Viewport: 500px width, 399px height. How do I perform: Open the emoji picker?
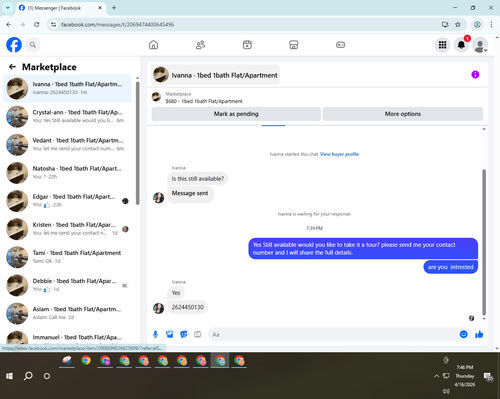tap(463, 334)
